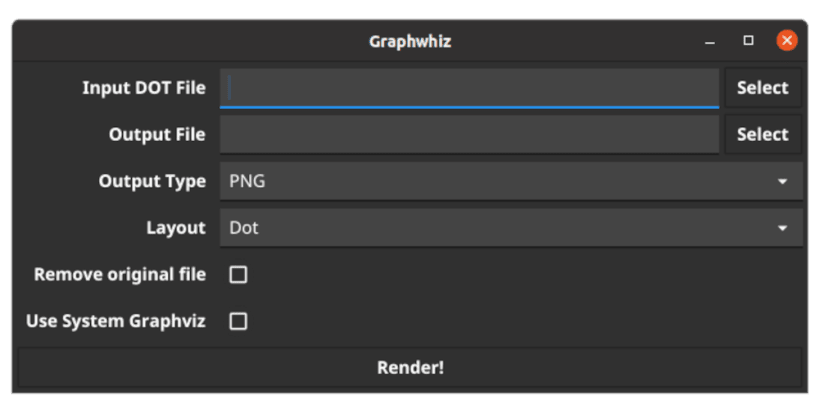Click into the Output File text field
The image size is (819, 410).
(x=468, y=134)
